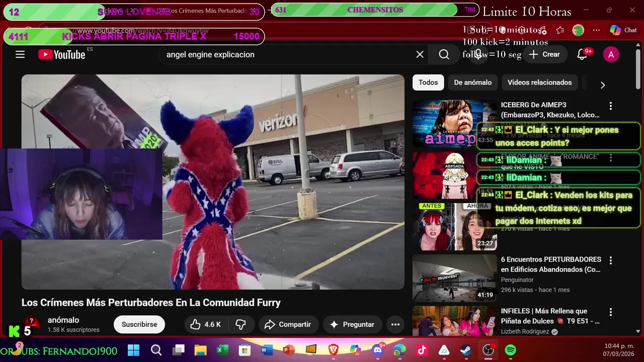Viewport: 644px width, 362px height.
Task: Open Steam from the taskbar
Action: 466,350
